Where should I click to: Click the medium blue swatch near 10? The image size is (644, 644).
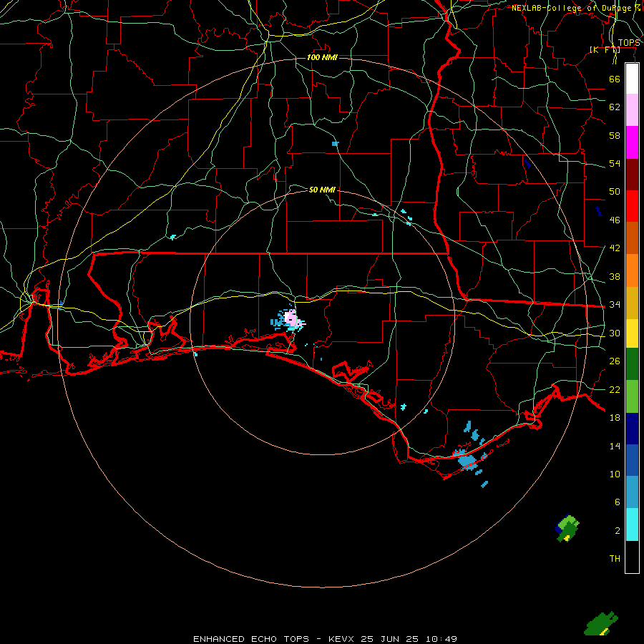click(x=632, y=460)
